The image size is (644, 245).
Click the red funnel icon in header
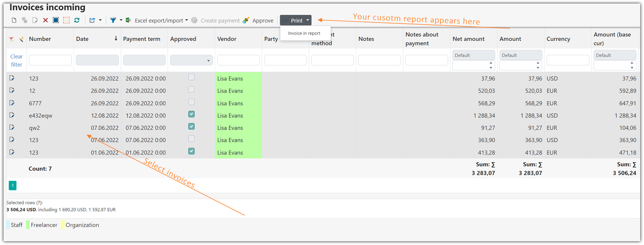coord(11,39)
